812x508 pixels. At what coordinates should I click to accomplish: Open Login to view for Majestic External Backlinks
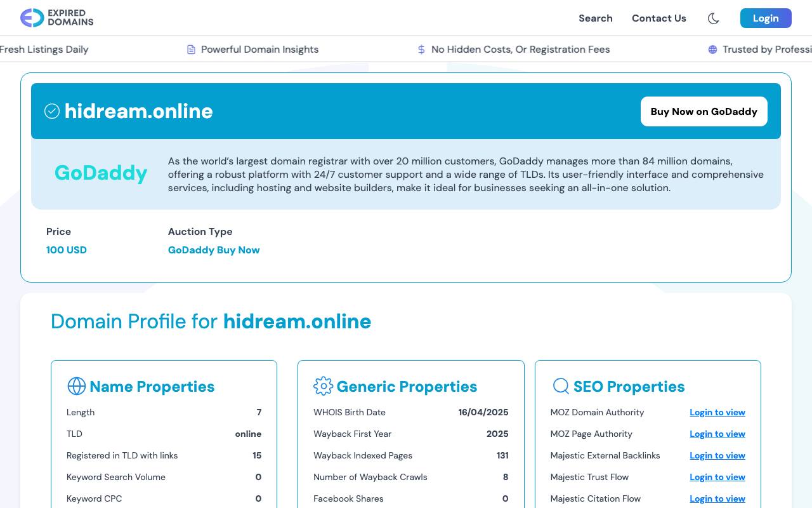click(717, 455)
